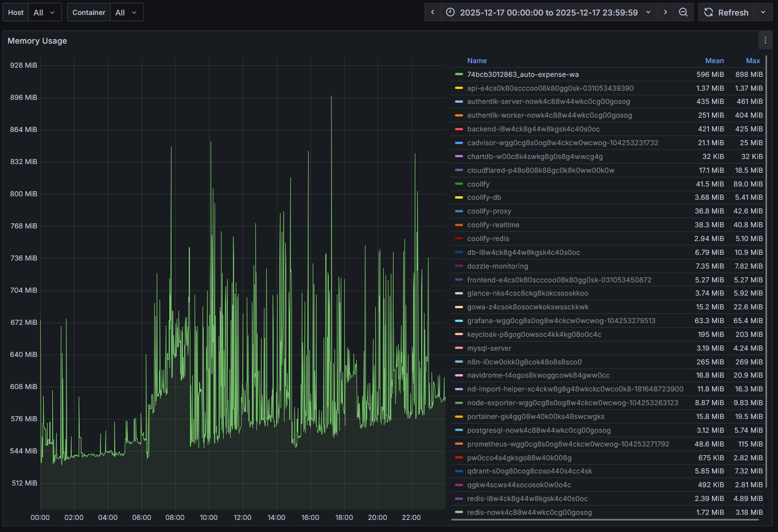Expand the time range dropdown chevron
The image size is (778, 532).
[647, 12]
